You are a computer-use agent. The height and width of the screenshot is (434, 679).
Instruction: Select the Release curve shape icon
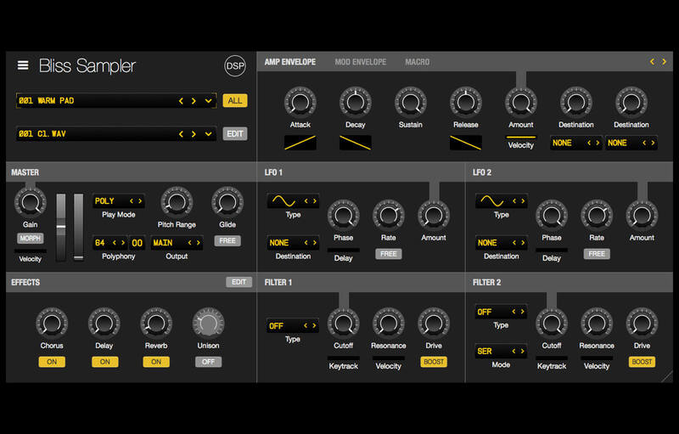pos(466,143)
